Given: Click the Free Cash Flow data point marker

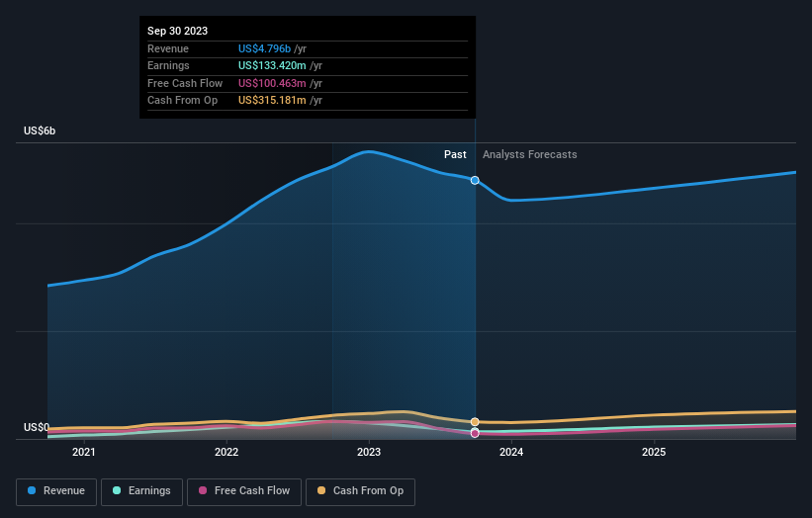Looking at the screenshot, I should click(475, 433).
